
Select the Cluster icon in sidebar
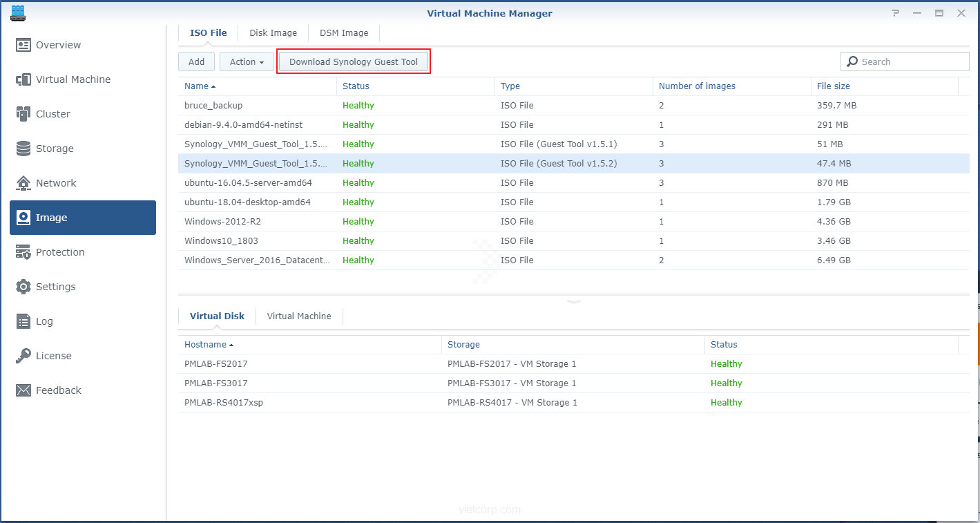[23, 114]
